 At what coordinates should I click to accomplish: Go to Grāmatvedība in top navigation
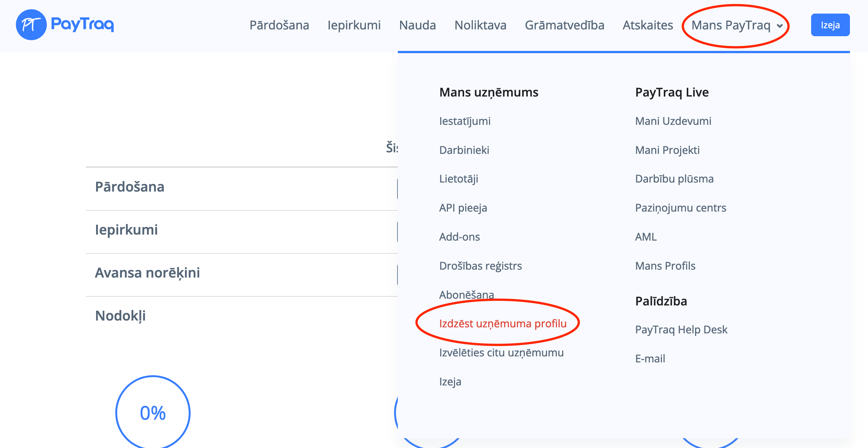[564, 25]
